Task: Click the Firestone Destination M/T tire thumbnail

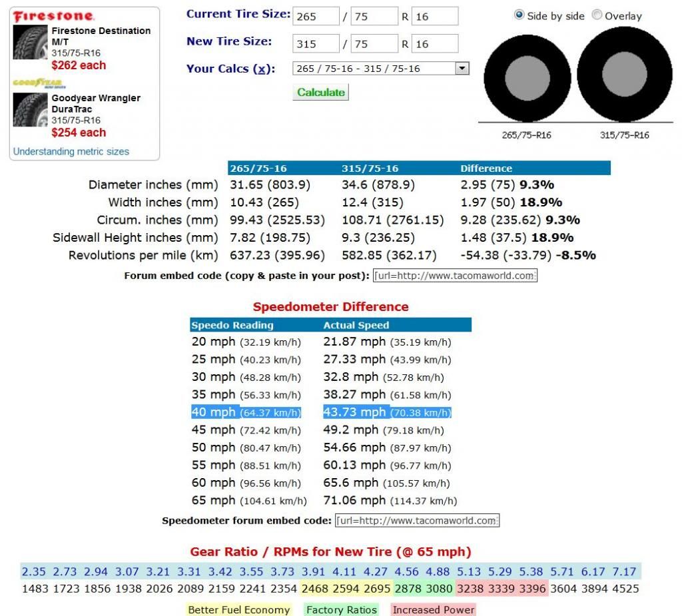Action: 29,43
